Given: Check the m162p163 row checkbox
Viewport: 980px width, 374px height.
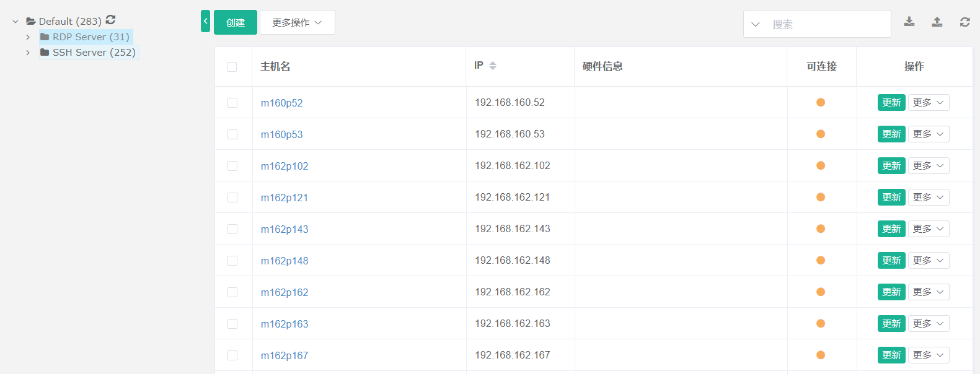Looking at the screenshot, I should (232, 324).
